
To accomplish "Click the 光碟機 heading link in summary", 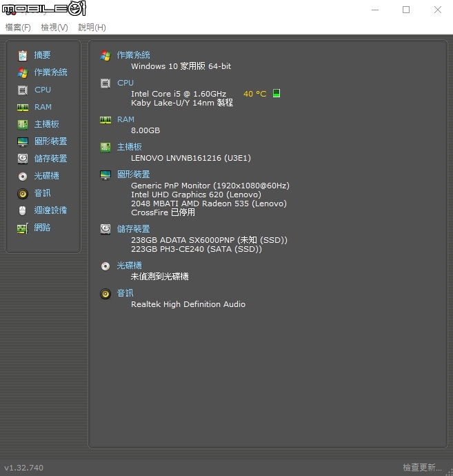I will (129, 266).
